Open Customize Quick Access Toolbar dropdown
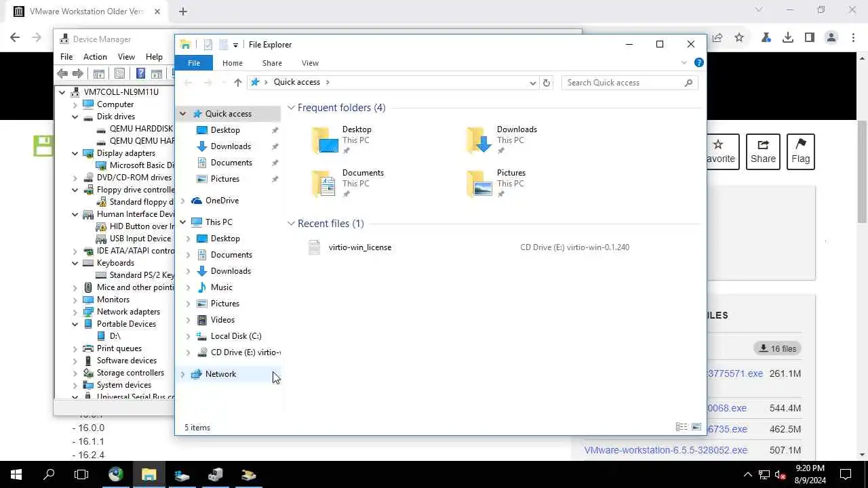The height and width of the screenshot is (488, 868). (x=235, y=45)
